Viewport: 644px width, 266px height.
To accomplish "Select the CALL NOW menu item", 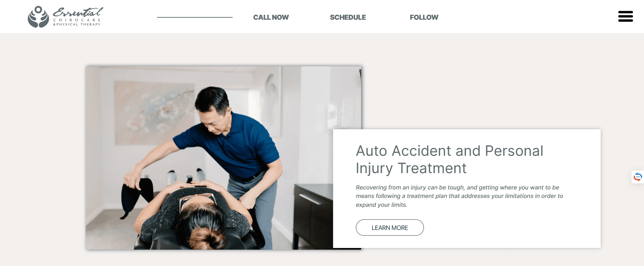I will click(271, 17).
